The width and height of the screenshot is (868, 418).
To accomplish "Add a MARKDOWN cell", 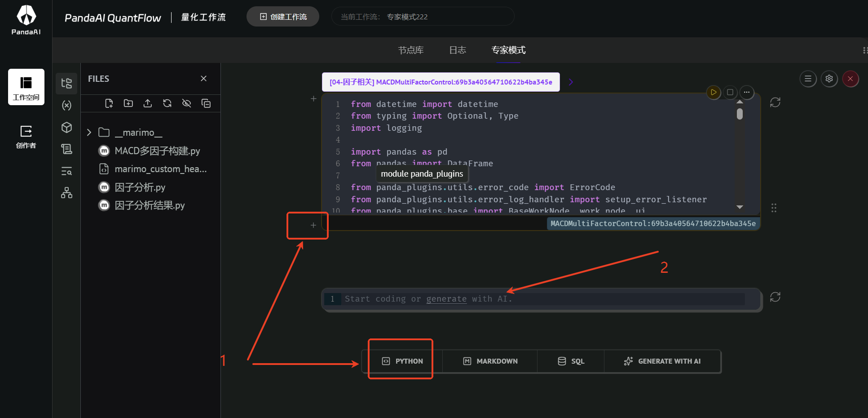I will (490, 361).
